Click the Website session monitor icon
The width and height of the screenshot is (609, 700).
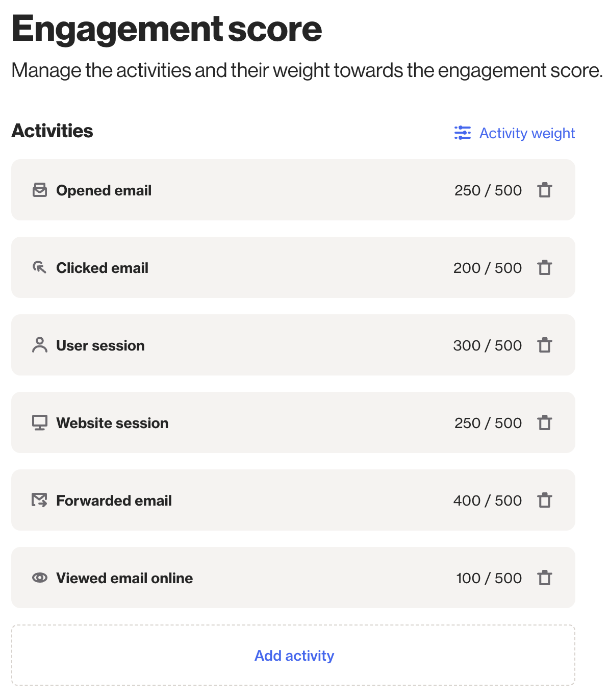tap(40, 422)
